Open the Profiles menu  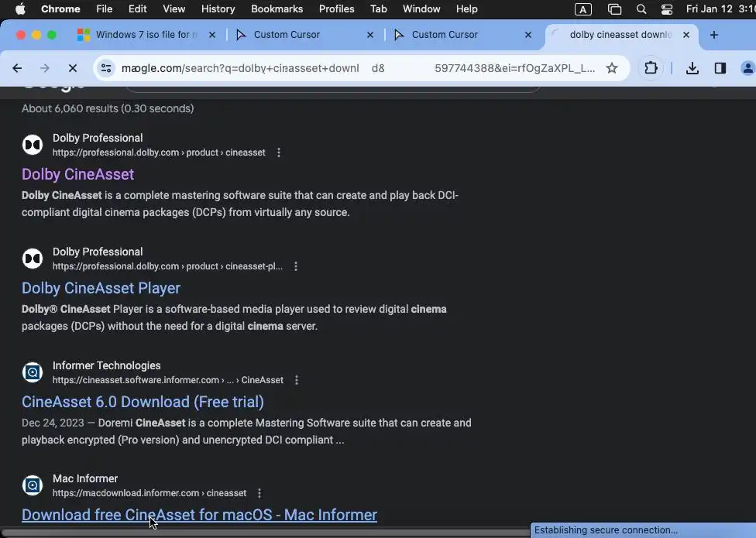click(336, 9)
